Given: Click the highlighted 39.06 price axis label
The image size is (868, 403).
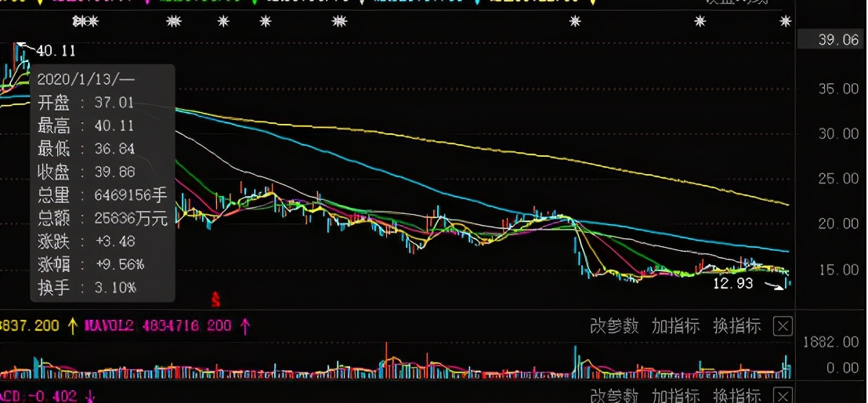Looking at the screenshot, I should coord(830,40).
